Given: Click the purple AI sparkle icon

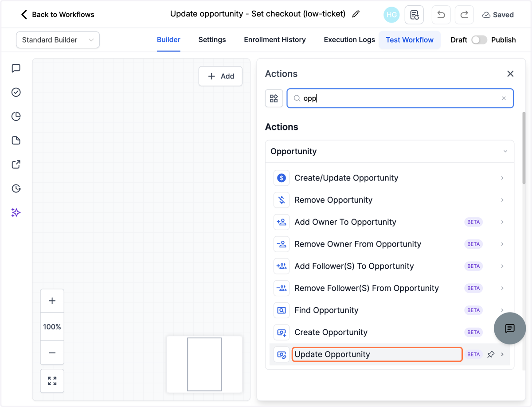Looking at the screenshot, I should 16,212.
